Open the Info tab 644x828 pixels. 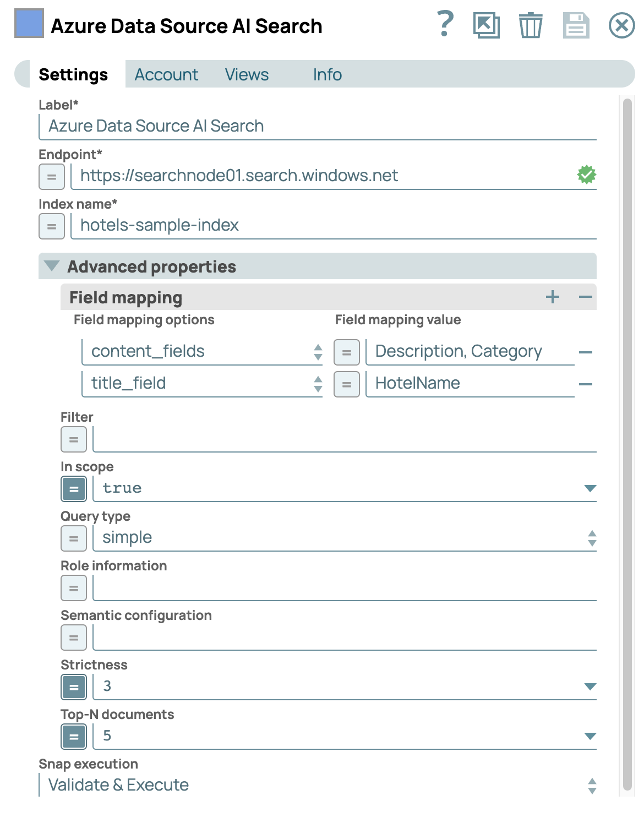(x=327, y=74)
